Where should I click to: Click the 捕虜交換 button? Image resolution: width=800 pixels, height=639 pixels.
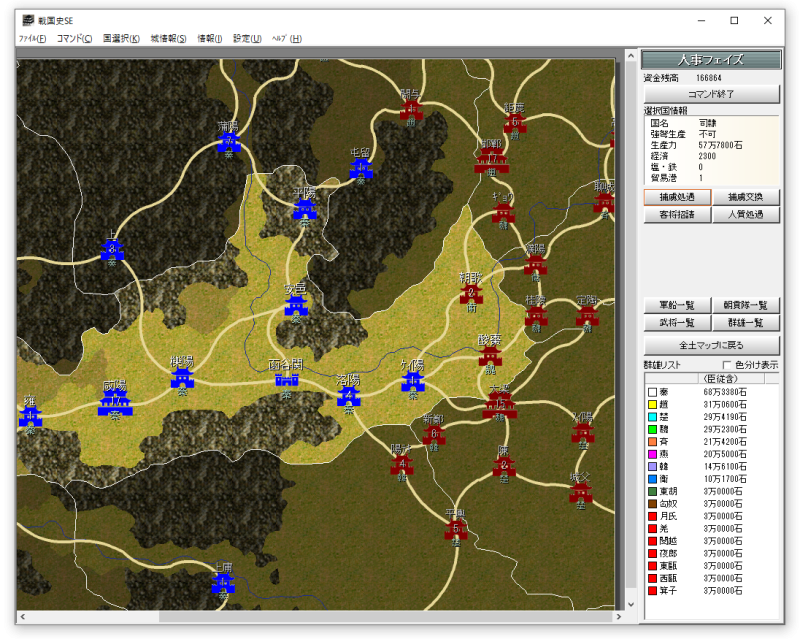pos(745,197)
